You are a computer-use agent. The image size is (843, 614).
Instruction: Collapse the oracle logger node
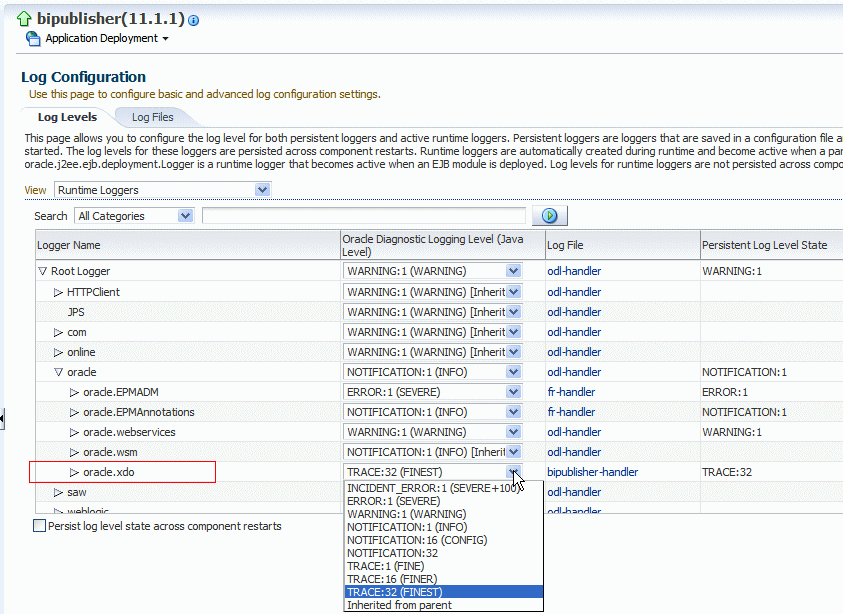tap(58, 372)
